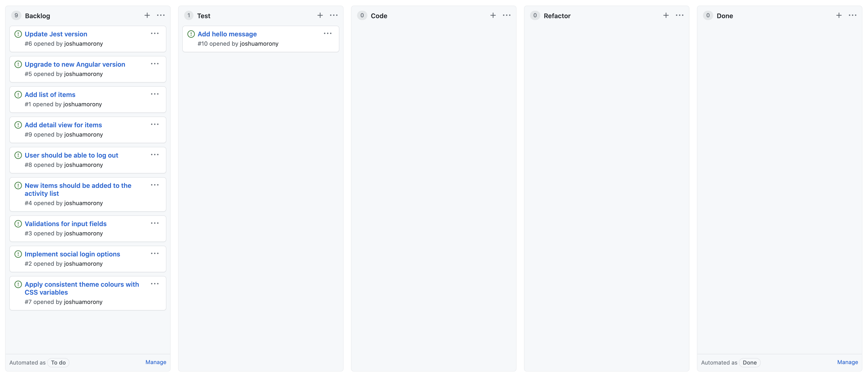The image size is (868, 379).
Task: Open Done column options menu
Action: pyautogui.click(x=853, y=15)
